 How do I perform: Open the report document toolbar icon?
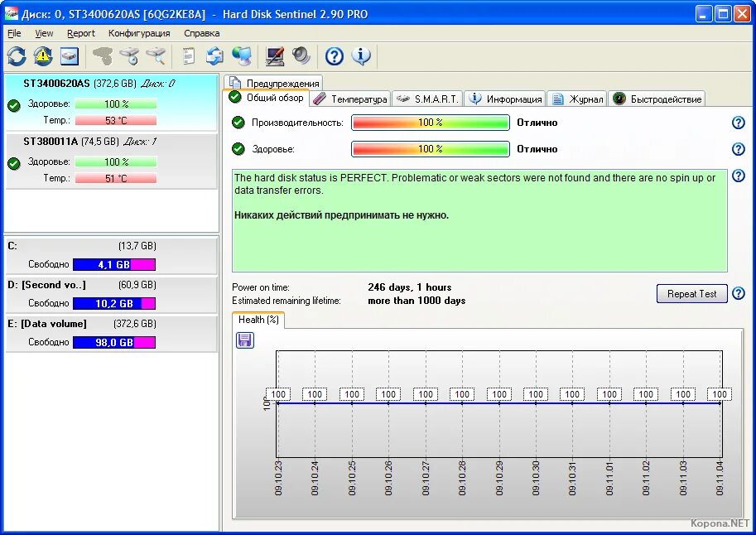[x=187, y=56]
